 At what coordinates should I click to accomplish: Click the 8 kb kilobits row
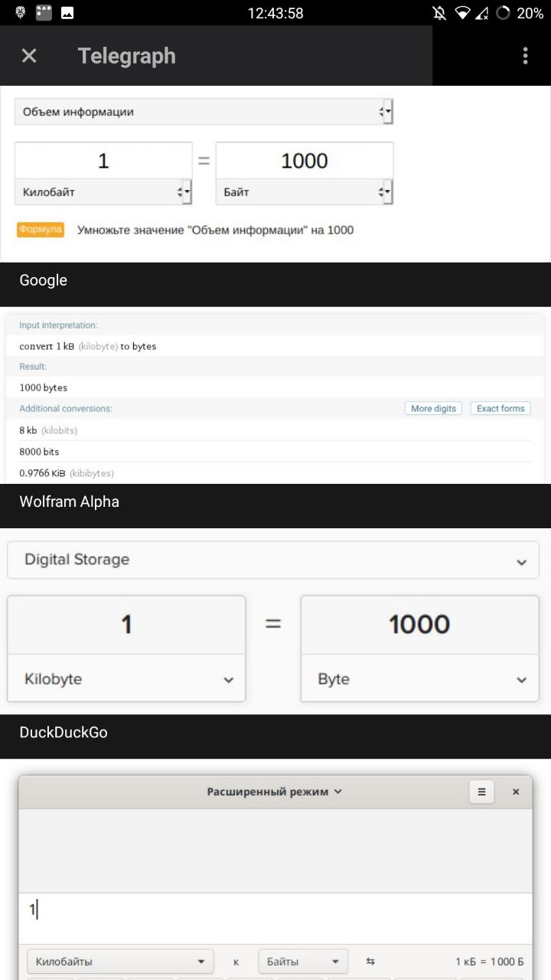(275, 430)
